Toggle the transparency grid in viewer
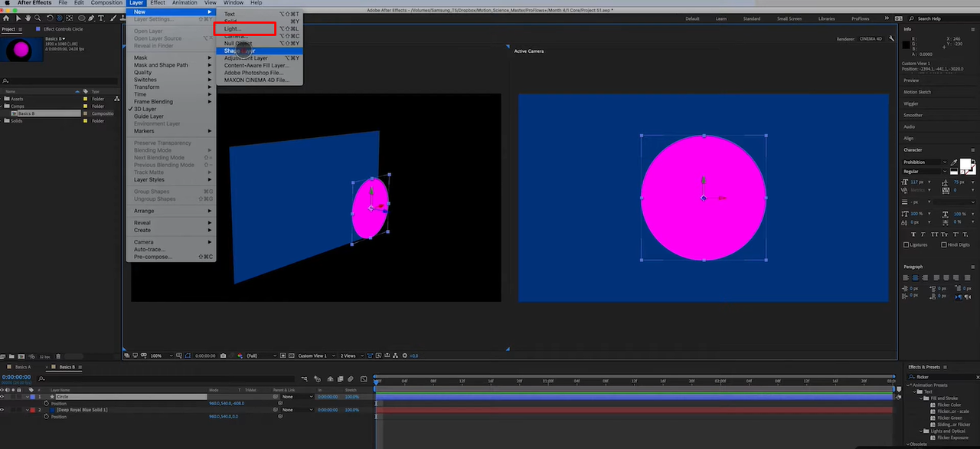This screenshot has width=980, height=449. tap(291, 356)
